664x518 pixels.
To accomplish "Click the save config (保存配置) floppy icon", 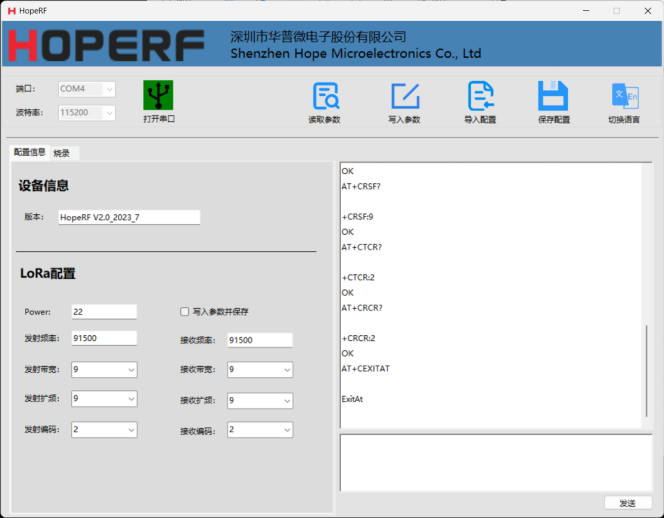I will [x=553, y=96].
